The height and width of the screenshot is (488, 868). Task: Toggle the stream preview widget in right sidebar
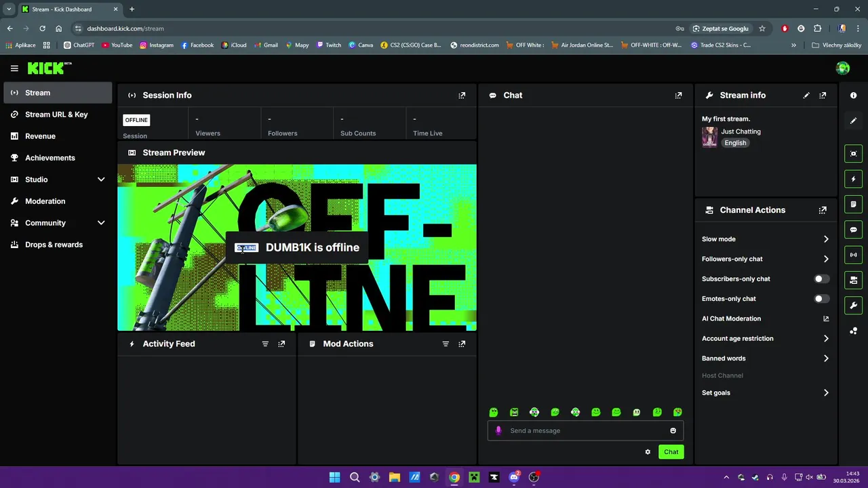[x=853, y=154]
